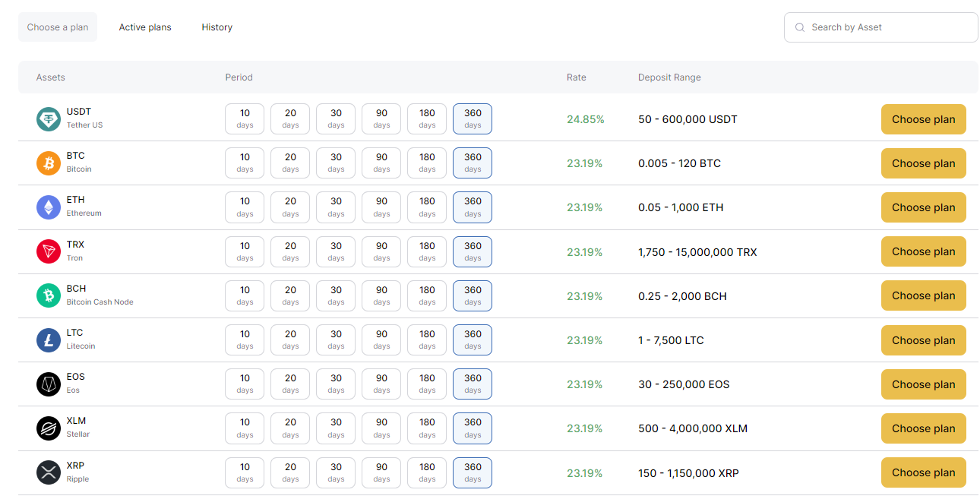980x496 pixels.
Task: Click the Ripple asset label
Action: click(77, 479)
